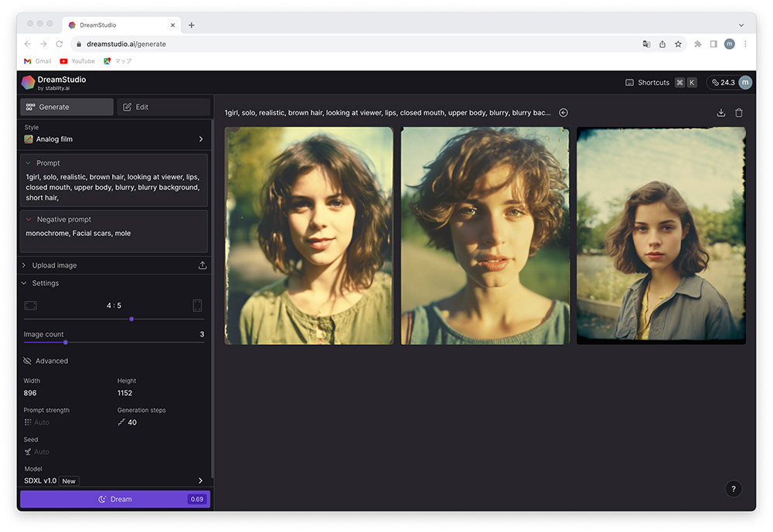Open browser extensions puzzle icon
This screenshot has height=532, width=773.
pos(697,44)
